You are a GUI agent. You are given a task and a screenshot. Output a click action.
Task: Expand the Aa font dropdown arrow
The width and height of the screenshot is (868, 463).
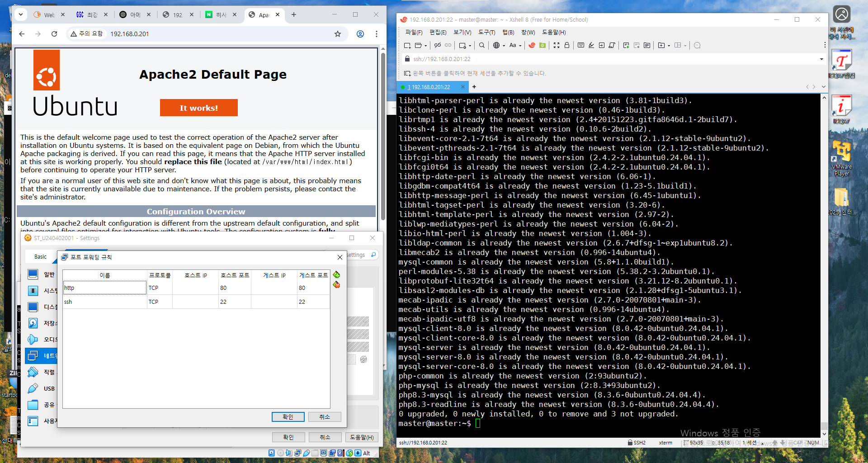tap(520, 46)
